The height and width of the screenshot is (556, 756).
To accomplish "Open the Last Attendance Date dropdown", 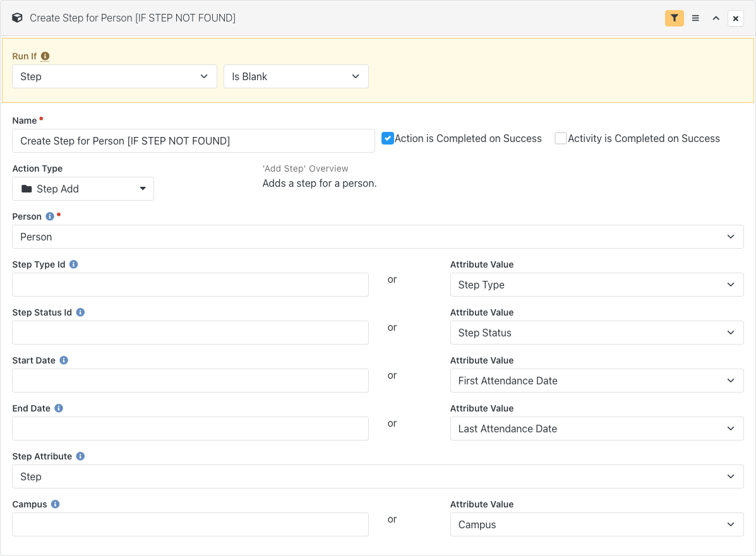I will click(597, 429).
